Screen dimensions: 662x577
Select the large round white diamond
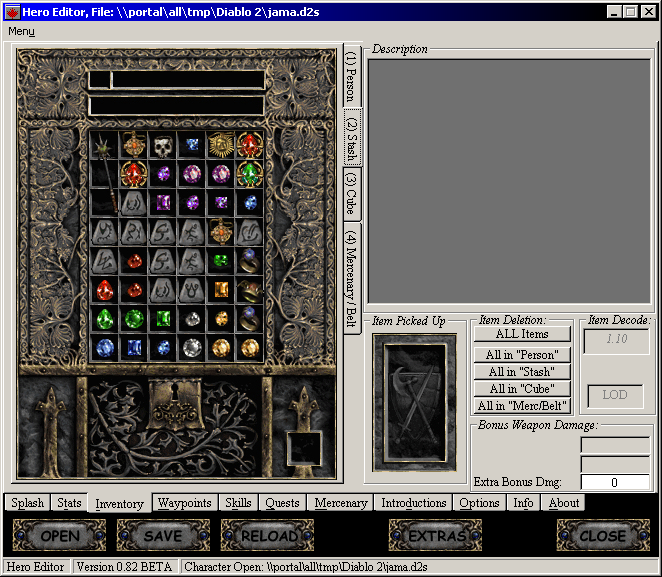click(x=192, y=347)
